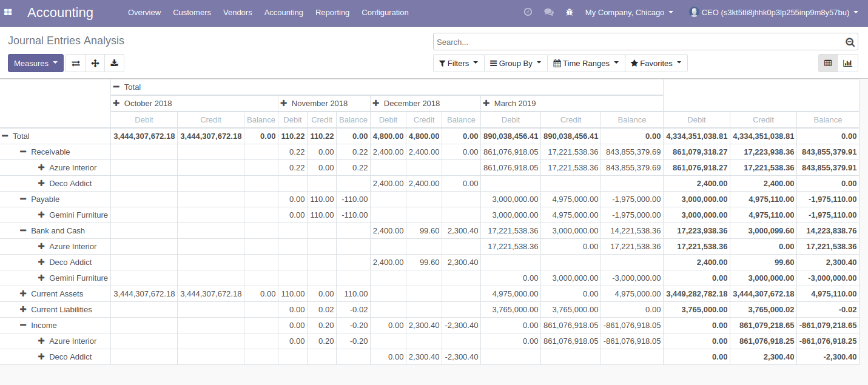
Task: Click inside the Search field
Action: [x=607, y=42]
